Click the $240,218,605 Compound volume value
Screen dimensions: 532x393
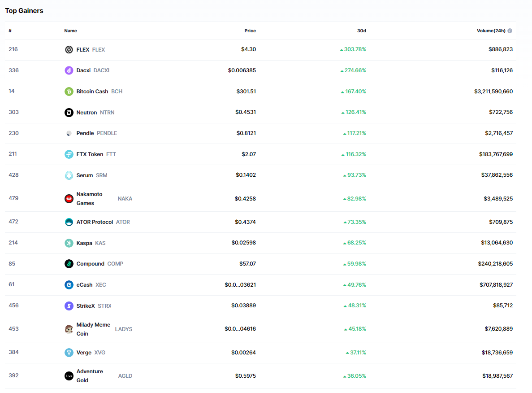pos(495,264)
